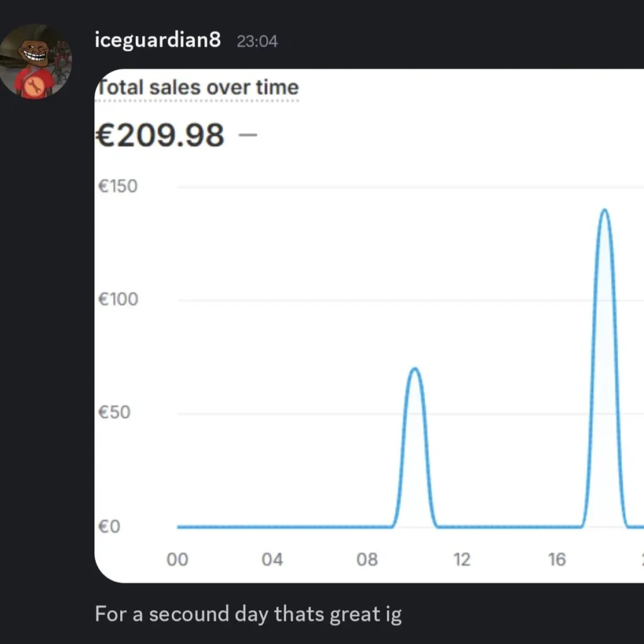Click the €100 y-axis label
This screenshot has height=644, width=644.
click(x=118, y=299)
